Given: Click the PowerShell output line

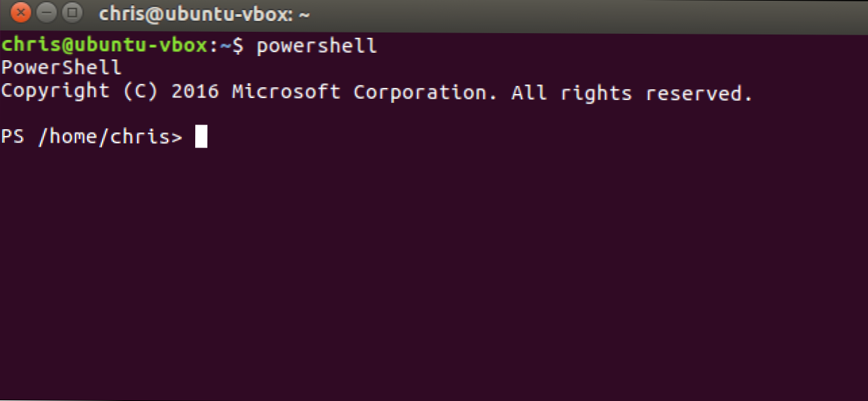Looking at the screenshot, I should pyautogui.click(x=61, y=68).
